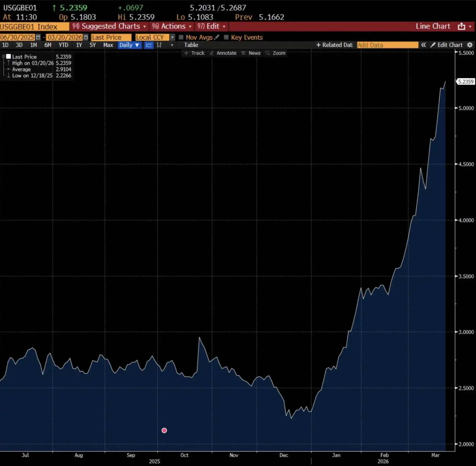This screenshot has height=466, width=476.
Task: Enable the Mov Avgs checkbox
Action: [x=181, y=37]
